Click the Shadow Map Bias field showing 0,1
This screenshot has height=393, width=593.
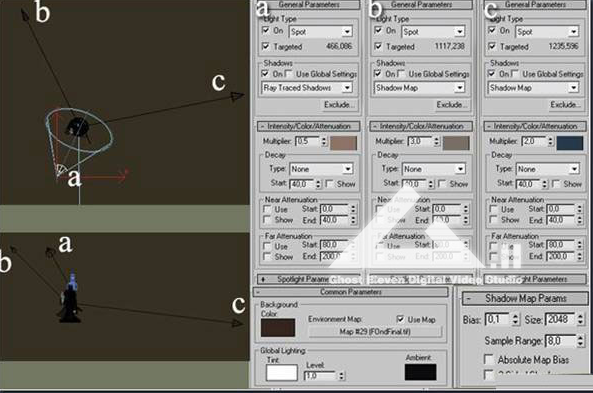498,320
